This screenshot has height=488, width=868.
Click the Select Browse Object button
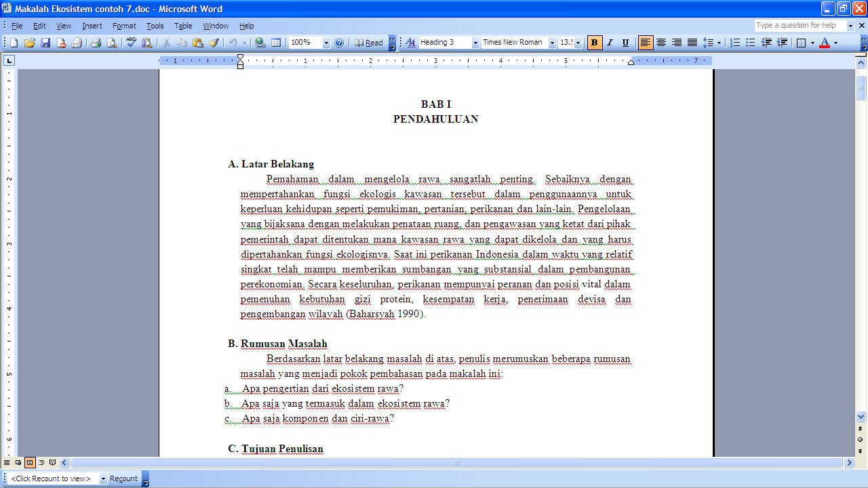861,439
